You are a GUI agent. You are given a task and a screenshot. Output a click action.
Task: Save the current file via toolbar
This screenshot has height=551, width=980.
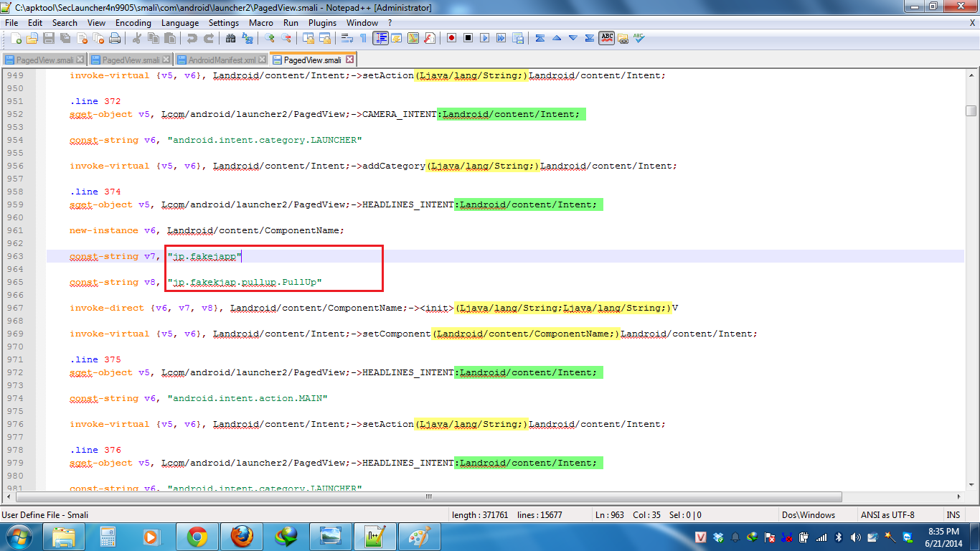49,38
